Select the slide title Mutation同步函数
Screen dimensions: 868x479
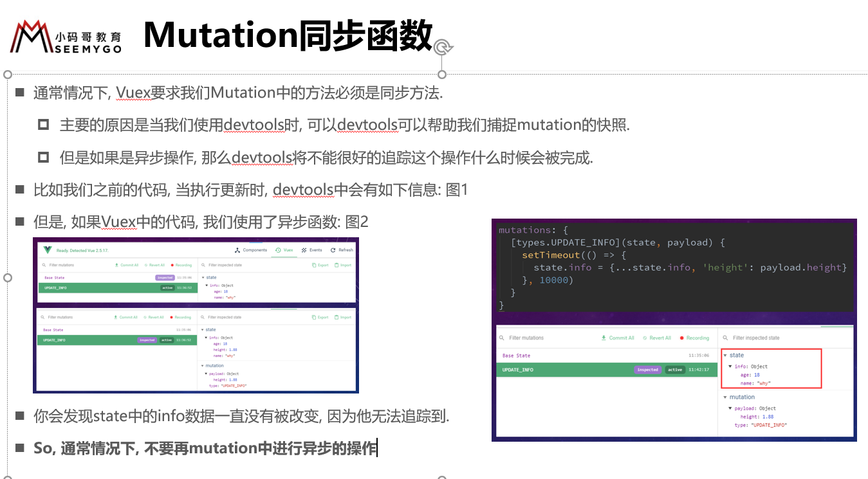tap(288, 35)
